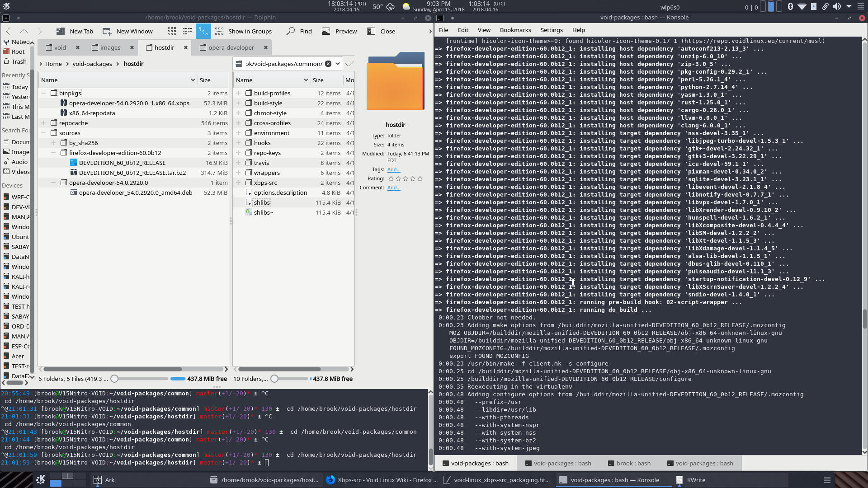This screenshot has height=488, width=868.
Task: Click left pane horizontal scrollbar
Action: pos(113,369)
